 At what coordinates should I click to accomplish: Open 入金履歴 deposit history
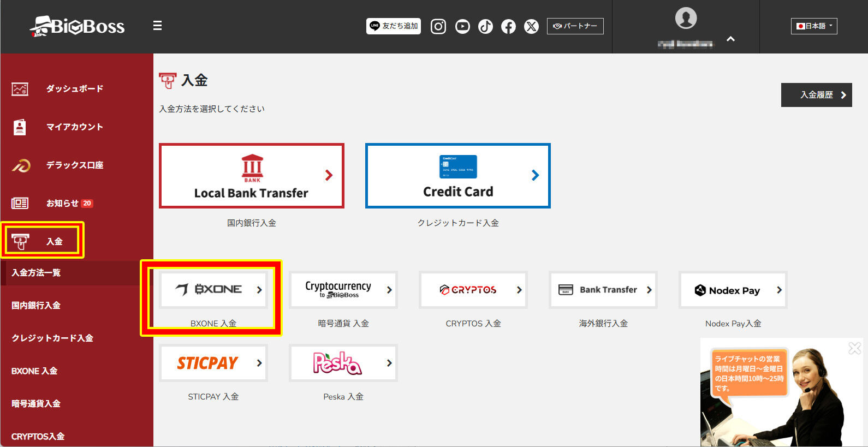(x=817, y=95)
